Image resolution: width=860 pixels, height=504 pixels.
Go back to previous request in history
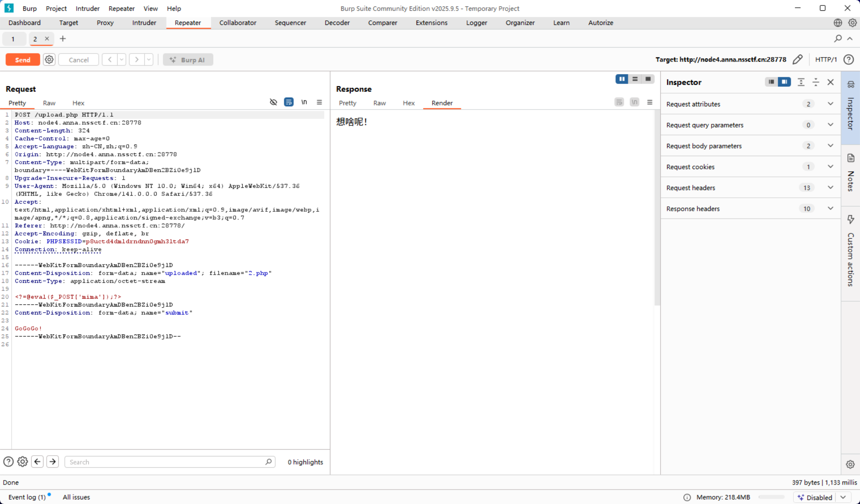(x=110, y=60)
